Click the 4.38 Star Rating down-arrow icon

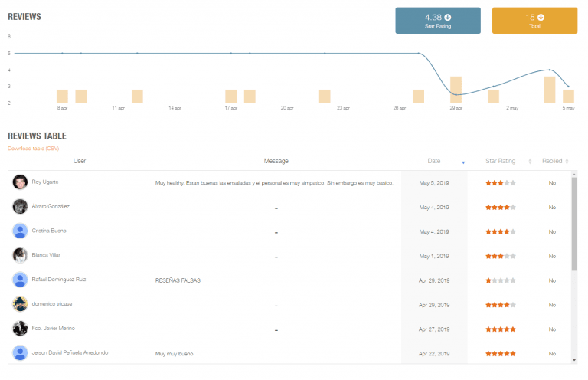(x=448, y=18)
